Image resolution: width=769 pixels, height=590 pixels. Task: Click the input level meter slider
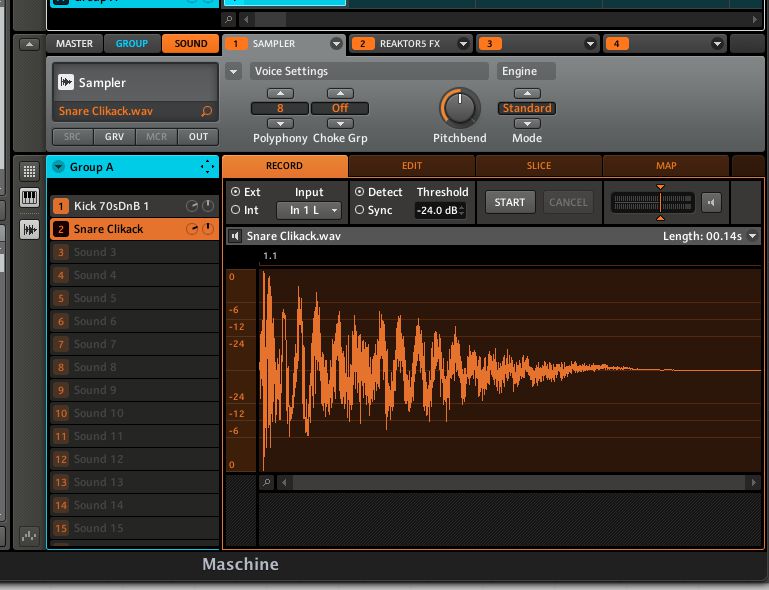coord(653,202)
